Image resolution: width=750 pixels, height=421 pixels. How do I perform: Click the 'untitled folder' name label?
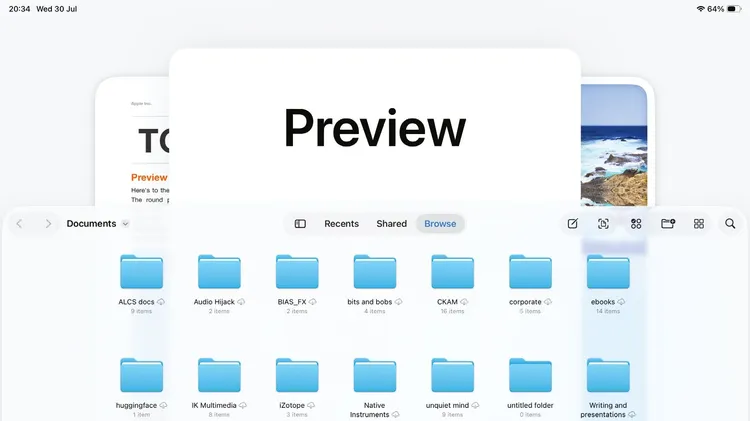[x=530, y=405]
